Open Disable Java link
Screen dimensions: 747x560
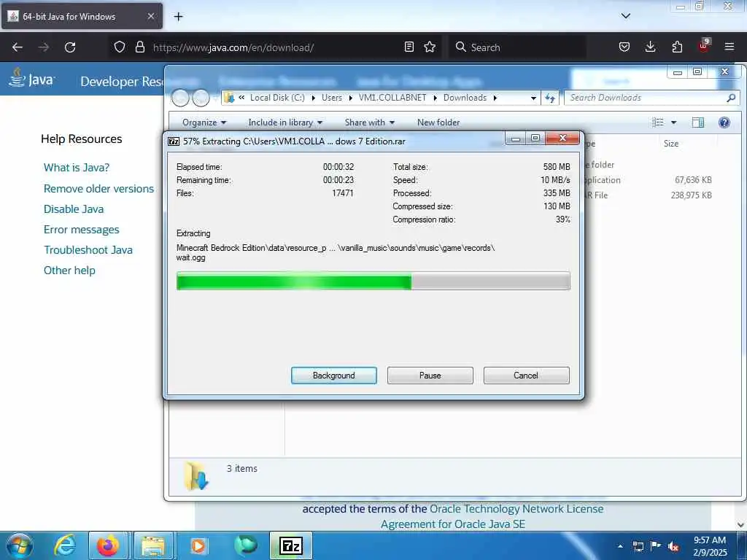[74, 209]
